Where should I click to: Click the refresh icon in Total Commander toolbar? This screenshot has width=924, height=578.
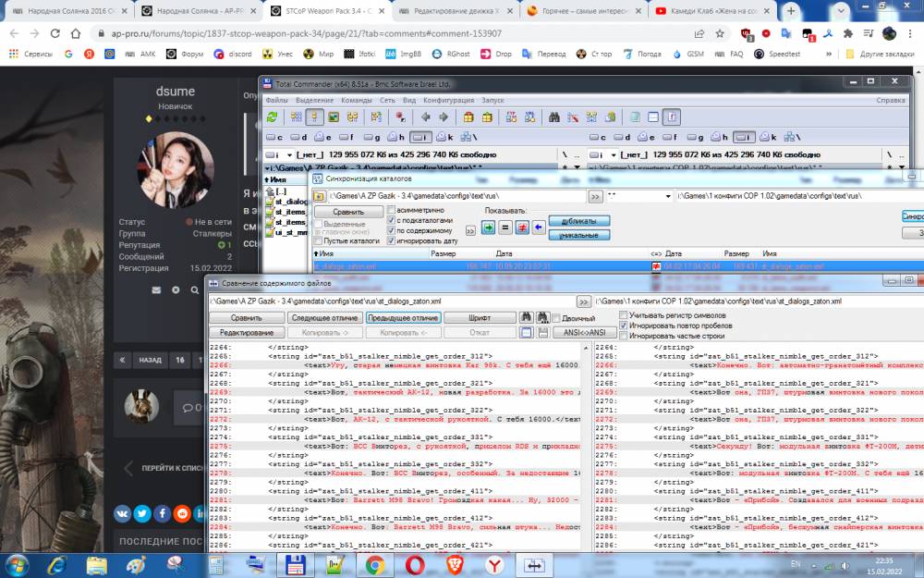coord(273,117)
